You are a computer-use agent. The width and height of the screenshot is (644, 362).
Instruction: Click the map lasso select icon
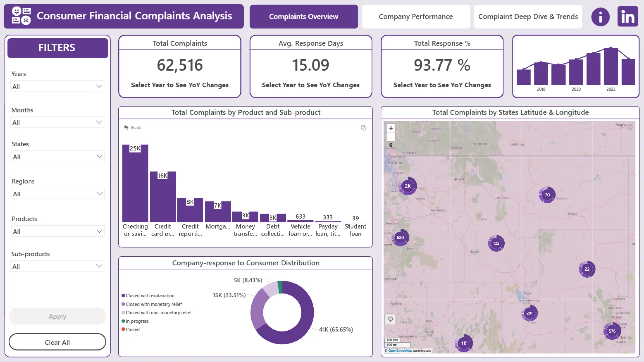(390, 319)
